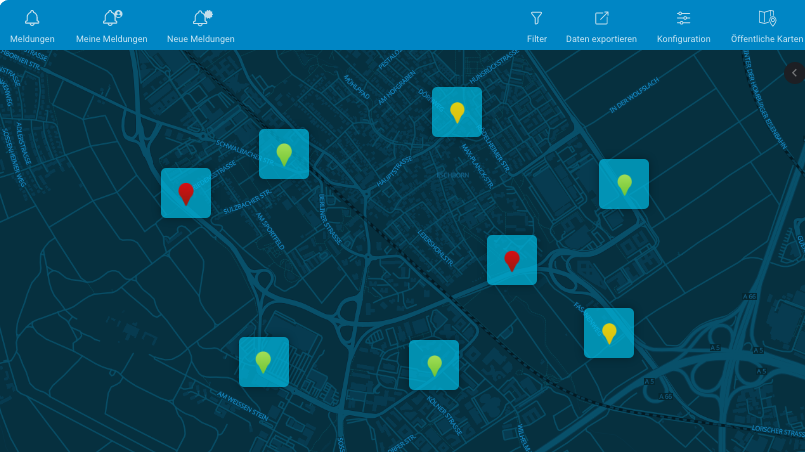This screenshot has height=452, width=805.
Task: Select red marker near Sulzbacher Str.
Action: [186, 193]
